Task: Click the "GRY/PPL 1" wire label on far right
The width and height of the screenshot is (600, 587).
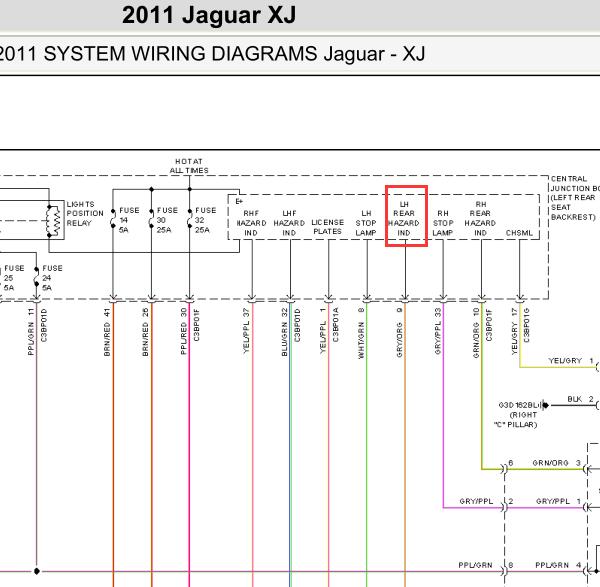Action: 558,501
